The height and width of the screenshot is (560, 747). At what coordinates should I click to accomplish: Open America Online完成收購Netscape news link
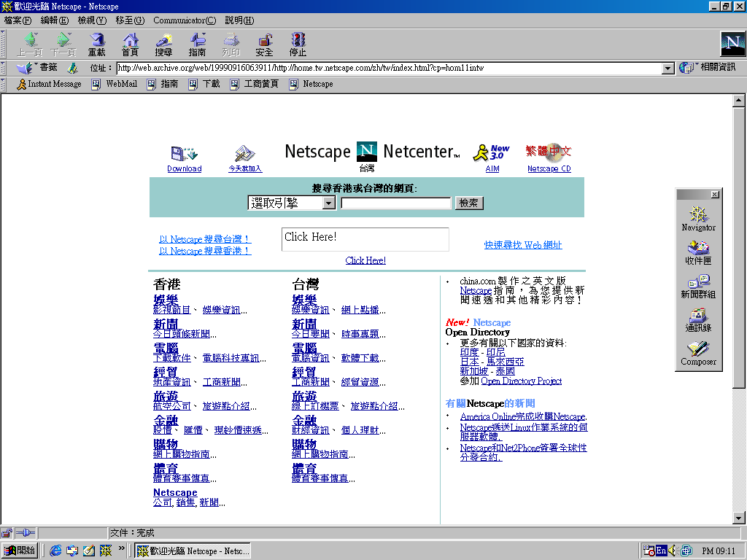(523, 416)
